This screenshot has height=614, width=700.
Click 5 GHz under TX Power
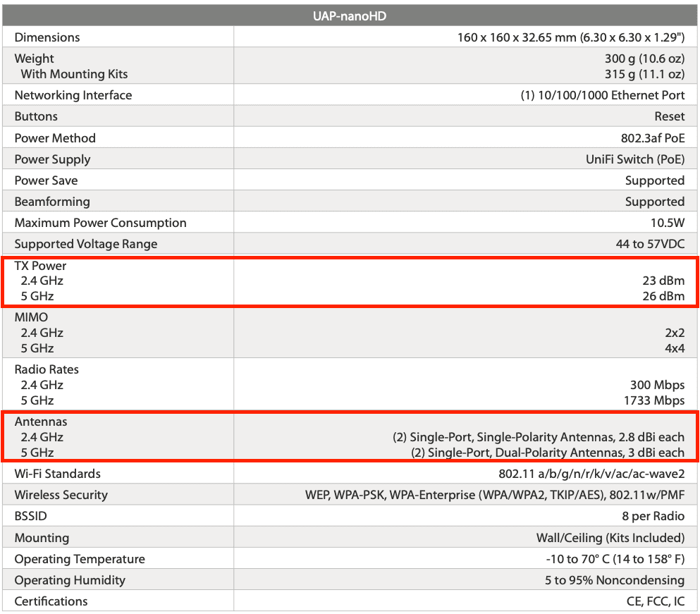(x=37, y=296)
